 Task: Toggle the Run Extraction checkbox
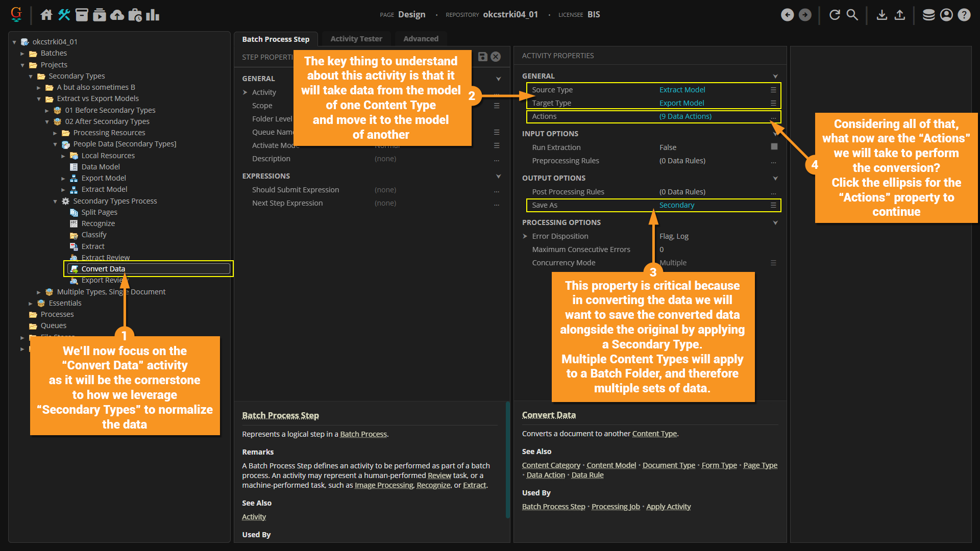[x=774, y=147]
